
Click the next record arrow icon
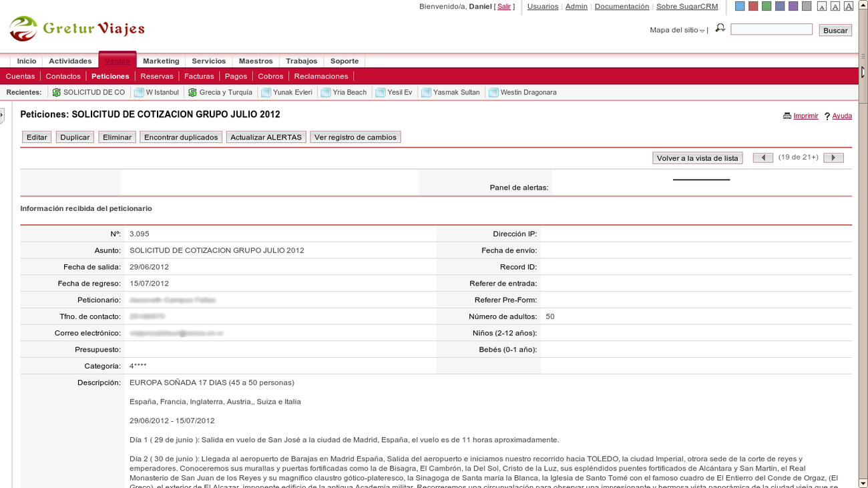pos(833,157)
